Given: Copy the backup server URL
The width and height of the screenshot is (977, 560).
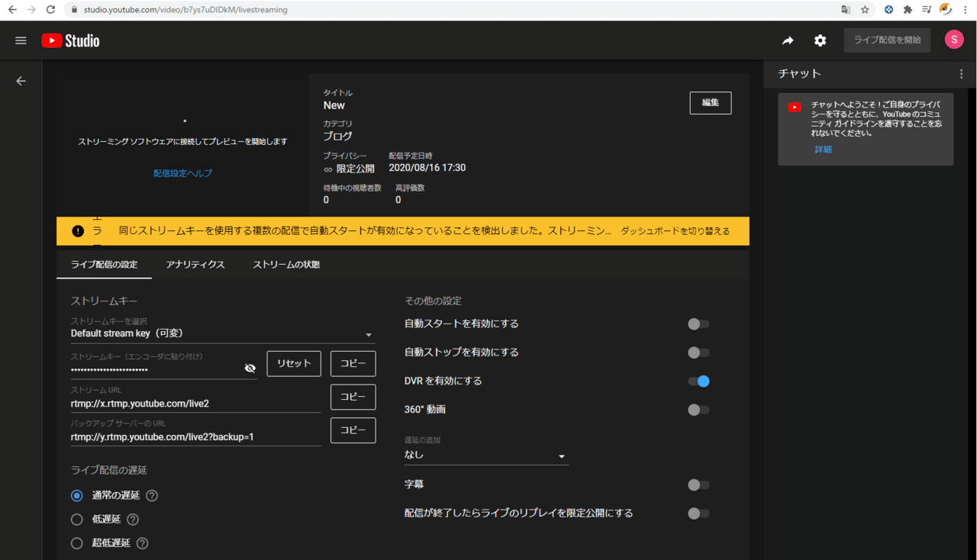Looking at the screenshot, I should coord(353,430).
